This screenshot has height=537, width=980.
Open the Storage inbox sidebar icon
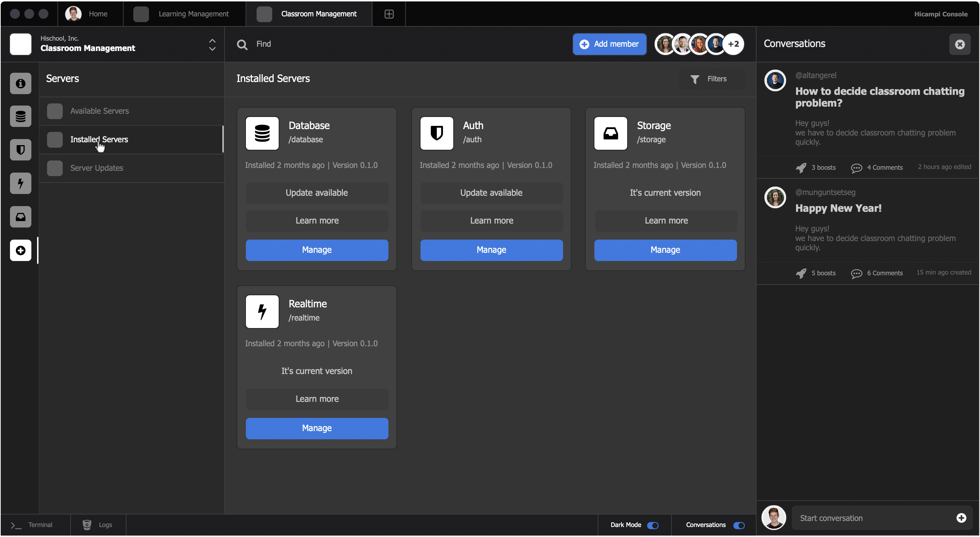(21, 217)
